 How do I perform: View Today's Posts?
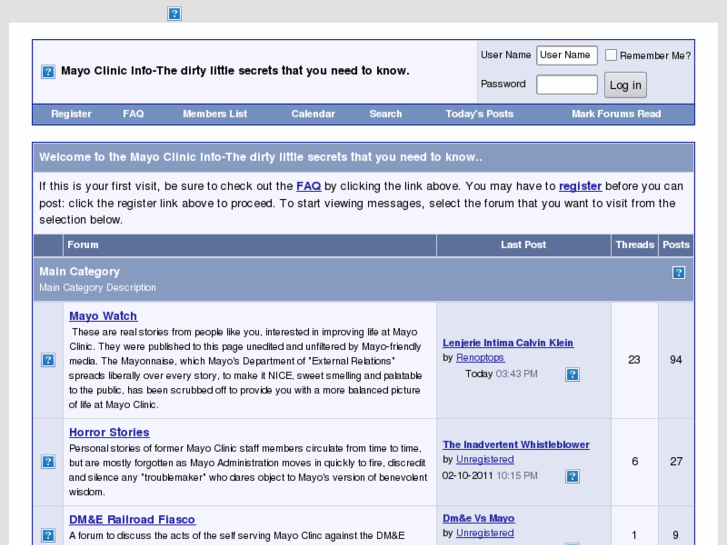tap(479, 114)
